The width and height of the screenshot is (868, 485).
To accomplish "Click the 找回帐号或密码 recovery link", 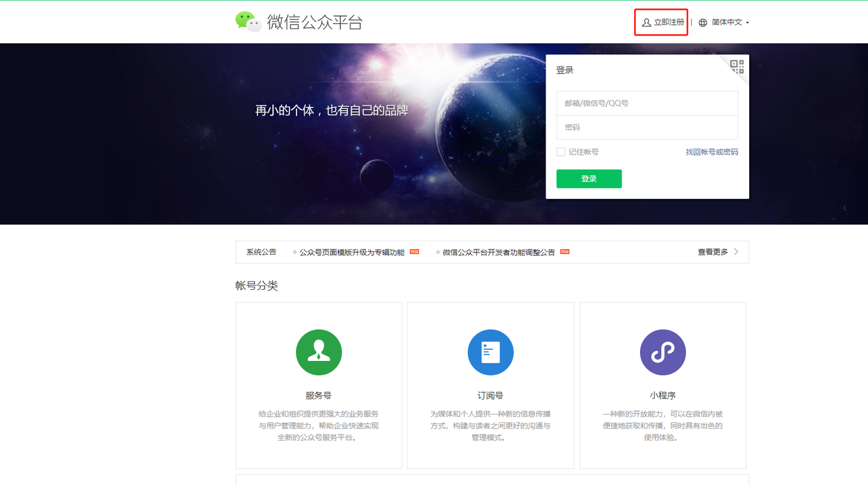I will pyautogui.click(x=711, y=152).
